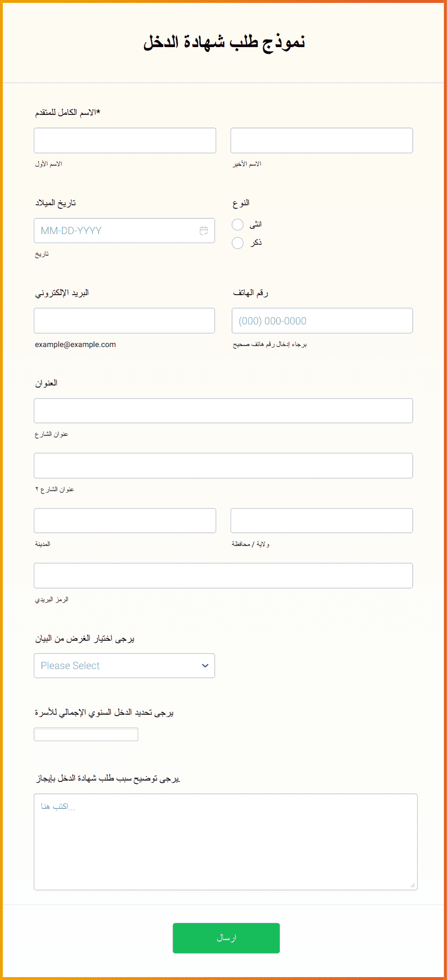Image resolution: width=447 pixels, height=980 pixels.
Task: Select the ذكر radio option
Action: (x=237, y=243)
